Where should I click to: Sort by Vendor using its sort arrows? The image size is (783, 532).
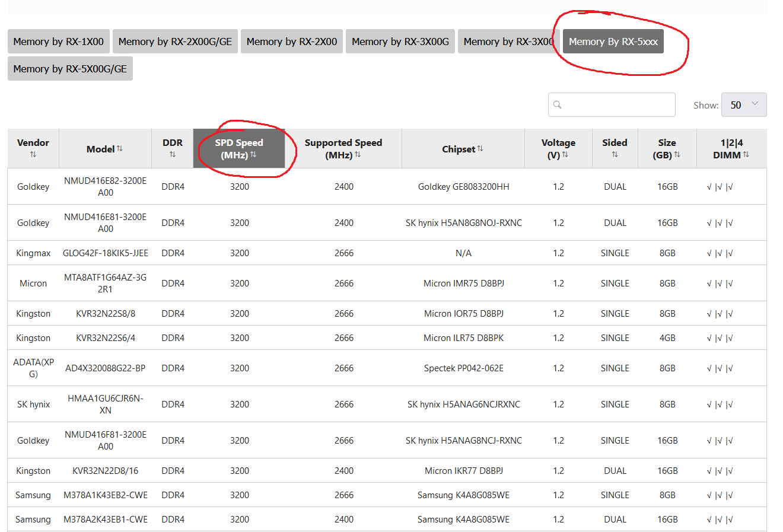pyautogui.click(x=33, y=155)
